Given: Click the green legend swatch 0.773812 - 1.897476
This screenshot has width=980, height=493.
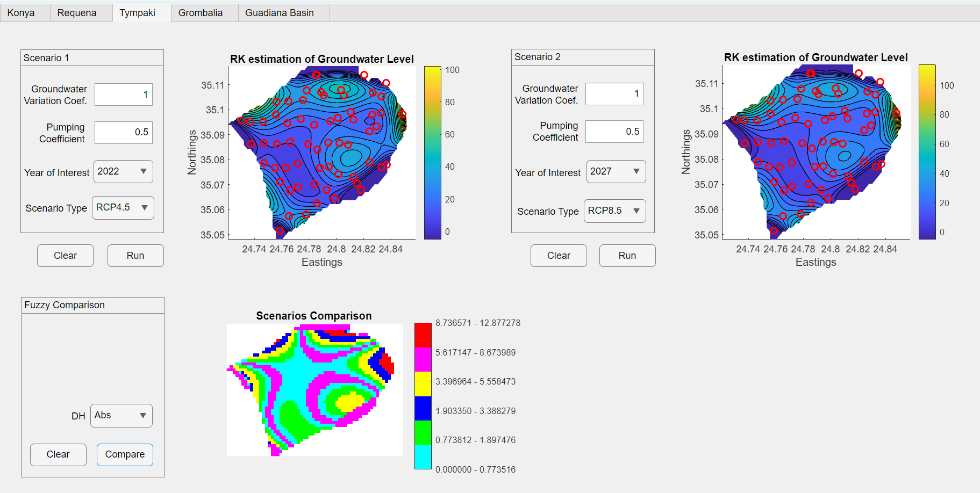Looking at the screenshot, I should [x=423, y=433].
